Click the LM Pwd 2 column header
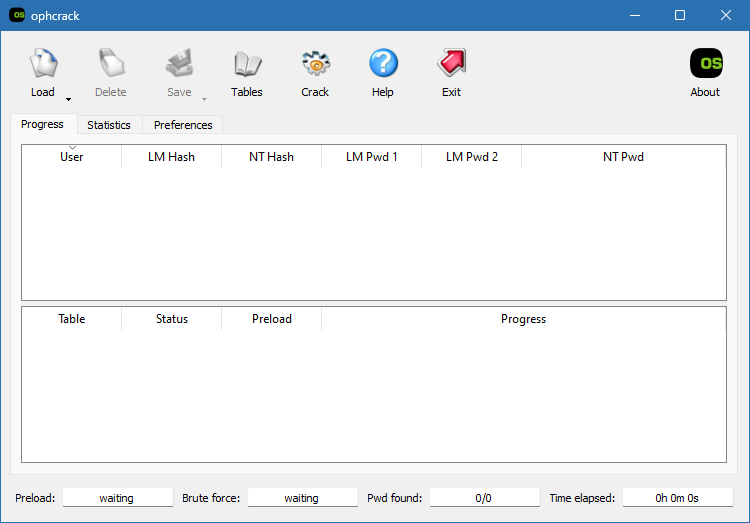750x523 pixels. 472,156
